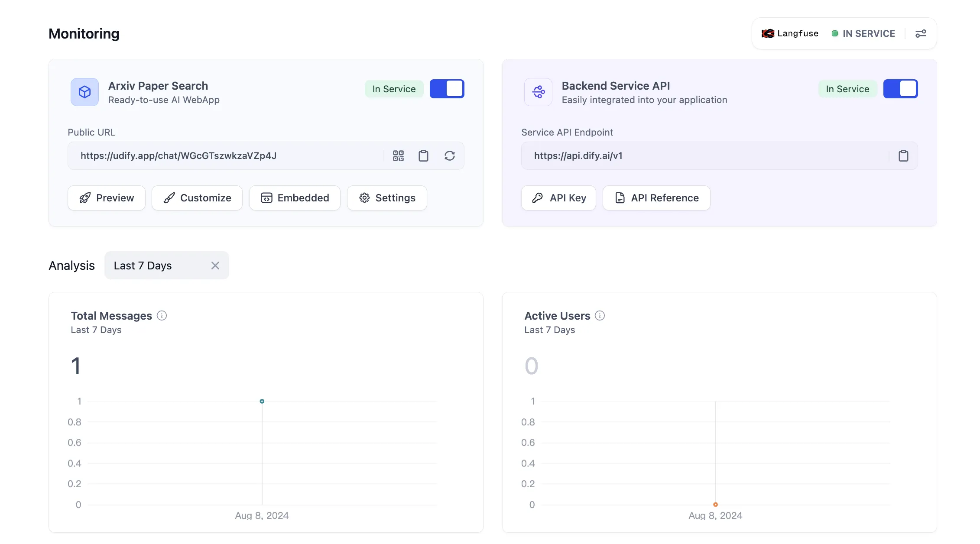Open the WebApp Preview
980x544 pixels.
[x=107, y=198]
